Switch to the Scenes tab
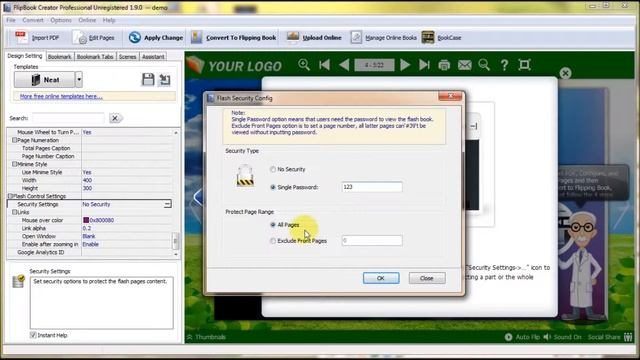 coord(127,57)
